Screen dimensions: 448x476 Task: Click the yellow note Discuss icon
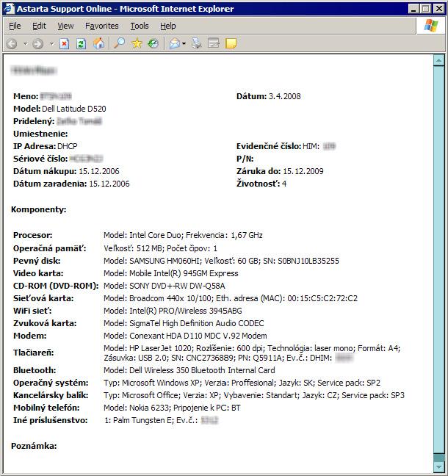(231, 43)
